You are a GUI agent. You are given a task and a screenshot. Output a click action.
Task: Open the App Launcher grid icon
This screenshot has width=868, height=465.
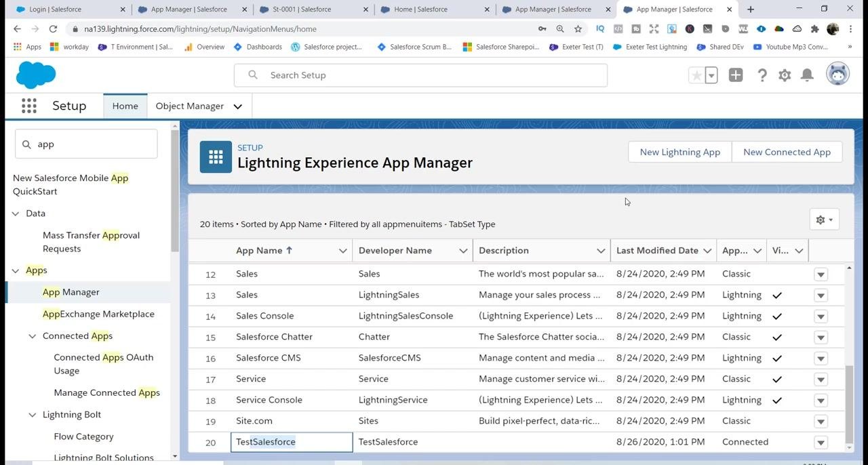[x=28, y=106]
